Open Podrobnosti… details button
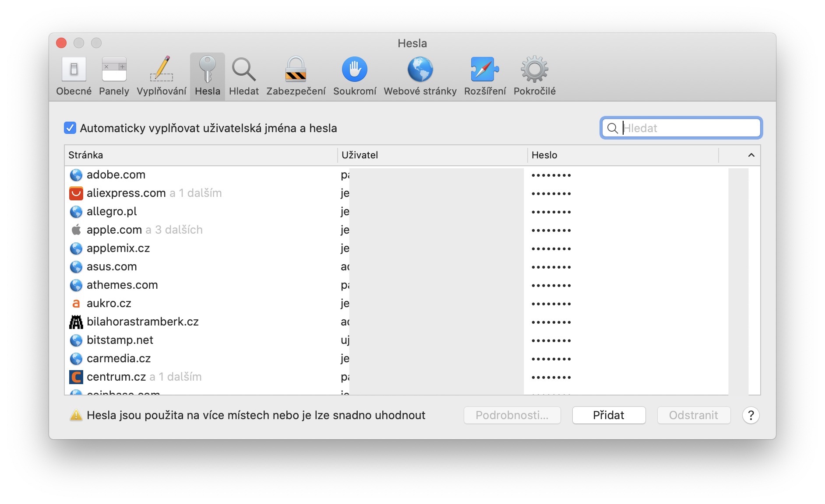 512,415
